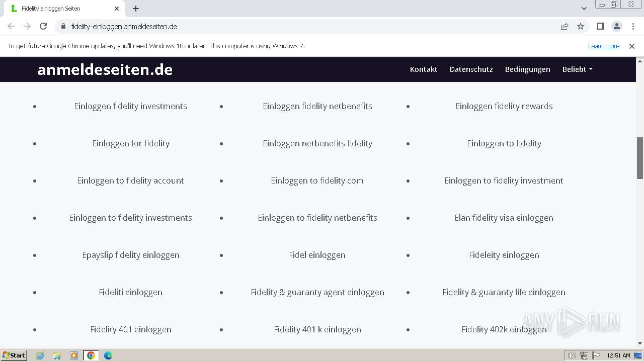The image size is (644, 362).
Task: Open Einloggen to fidelity netbenefits link
Action: click(317, 218)
